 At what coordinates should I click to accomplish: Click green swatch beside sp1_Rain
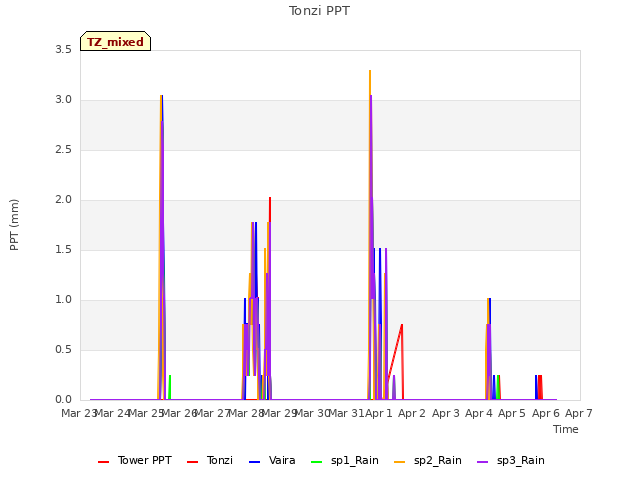(317, 462)
